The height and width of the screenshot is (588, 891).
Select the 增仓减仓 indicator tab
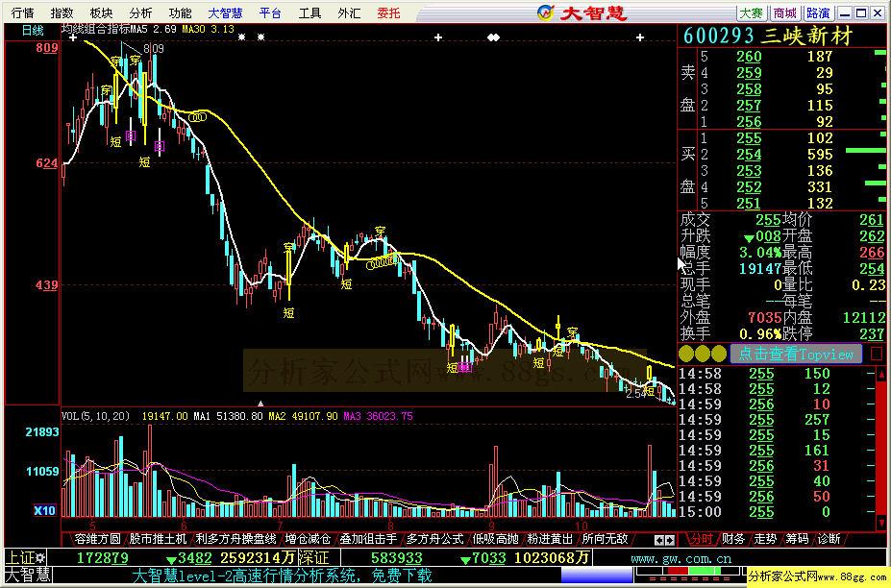(308, 539)
